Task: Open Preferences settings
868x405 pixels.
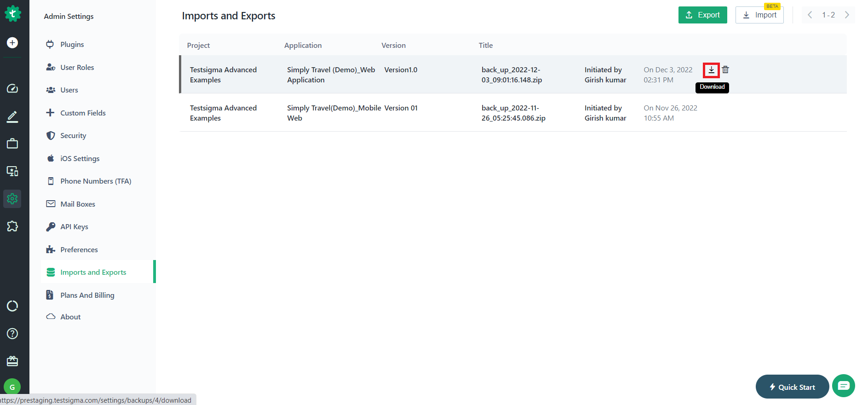Action: pyautogui.click(x=79, y=249)
